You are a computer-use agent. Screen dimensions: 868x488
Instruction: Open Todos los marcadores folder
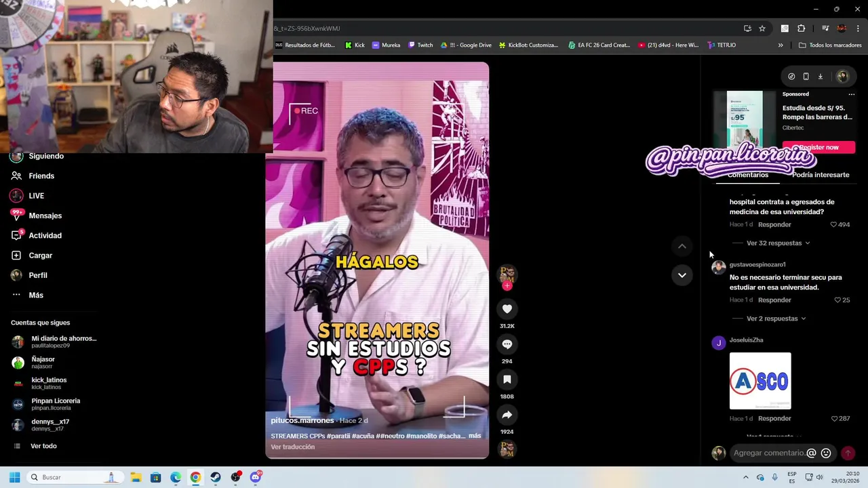coord(830,45)
